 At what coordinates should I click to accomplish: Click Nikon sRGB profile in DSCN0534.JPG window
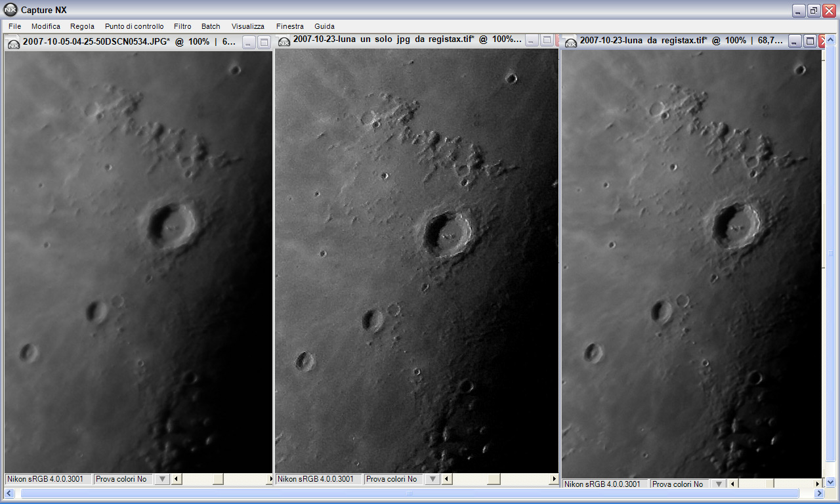tap(49, 479)
